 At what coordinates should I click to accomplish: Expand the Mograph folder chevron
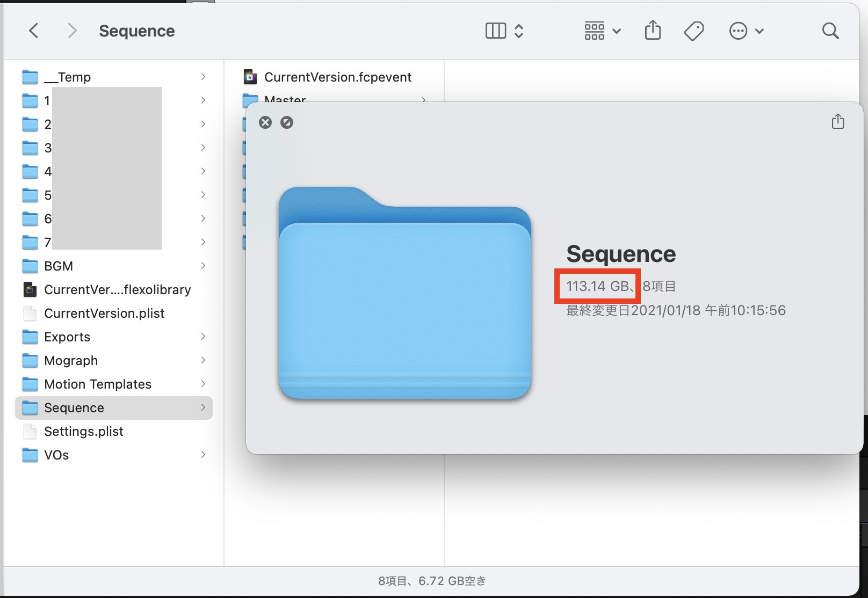pos(203,360)
